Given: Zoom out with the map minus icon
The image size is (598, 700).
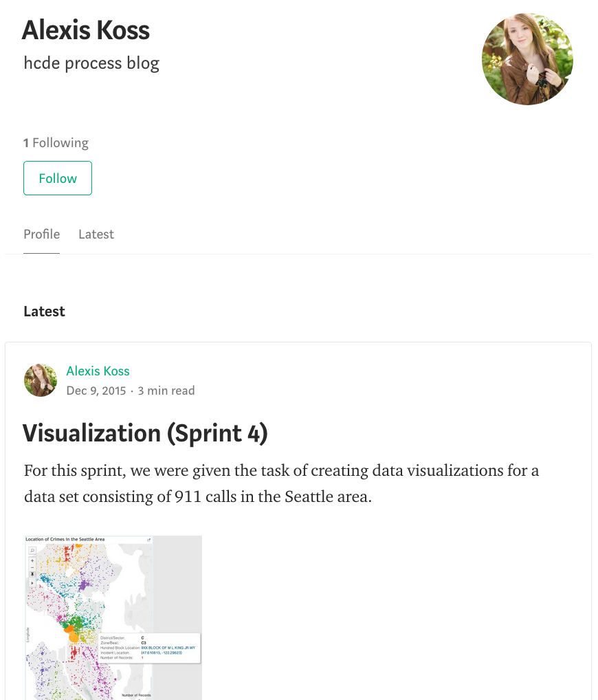Looking at the screenshot, I should point(32,567).
